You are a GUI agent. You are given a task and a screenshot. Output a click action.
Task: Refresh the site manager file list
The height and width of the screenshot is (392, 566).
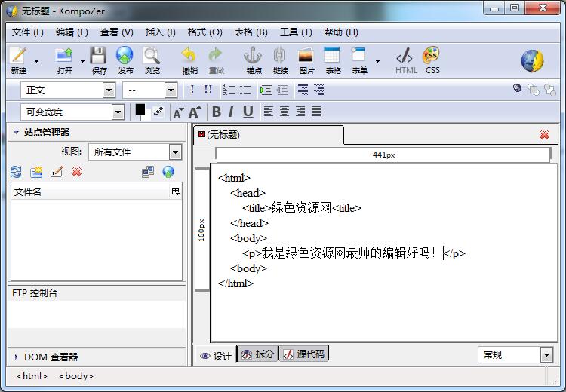click(x=16, y=172)
